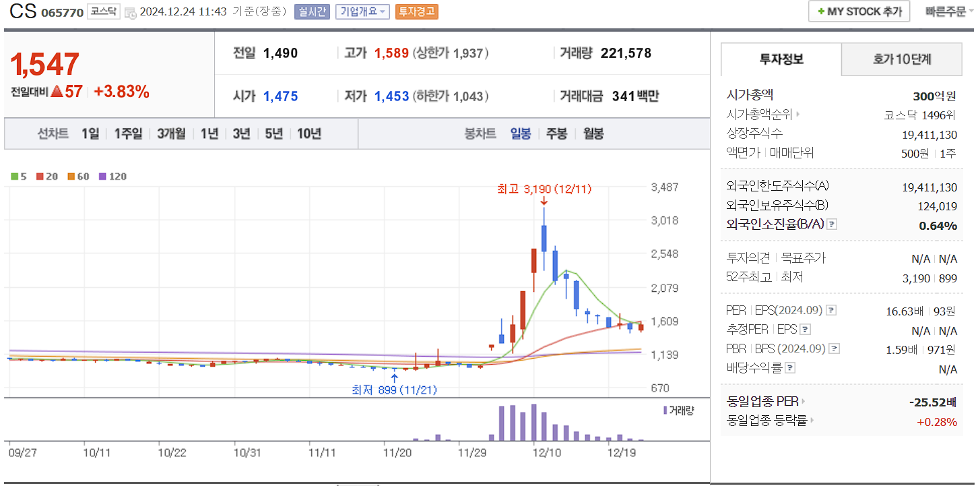Select the 3년 line chart period
Image resolution: width=980 pixels, height=486 pixels.
pyautogui.click(x=241, y=133)
